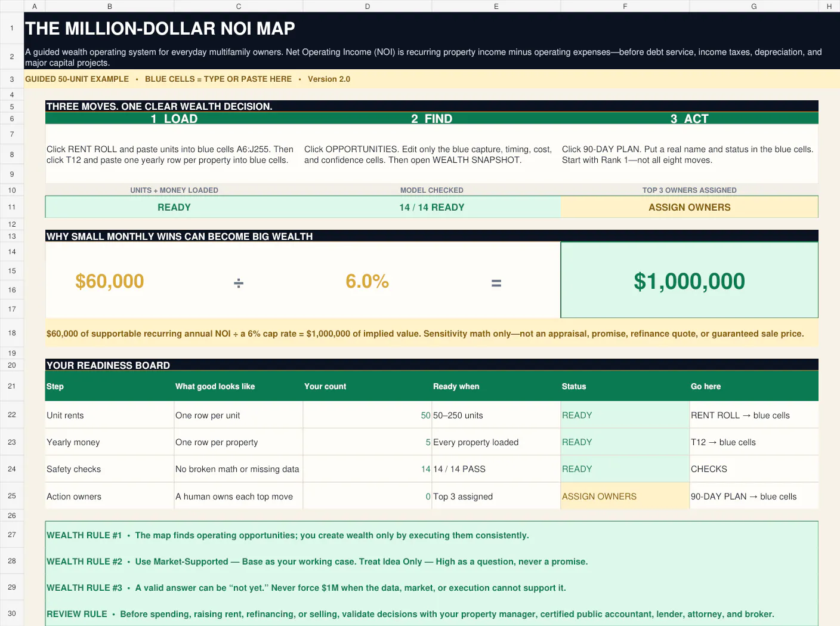Click TOP 3 OWNERS ASSIGNED label
Viewport: 840px width, 626px height.
click(x=690, y=190)
